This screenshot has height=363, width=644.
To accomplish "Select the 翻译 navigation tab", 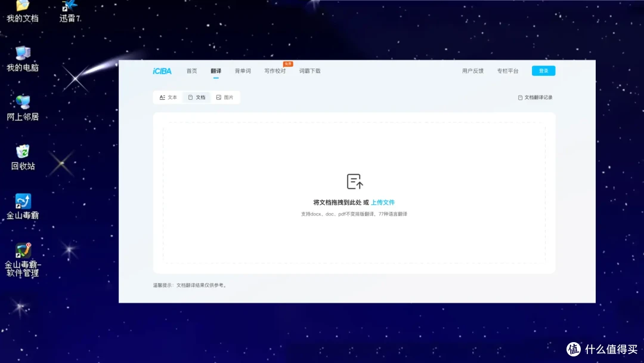I will [x=216, y=71].
